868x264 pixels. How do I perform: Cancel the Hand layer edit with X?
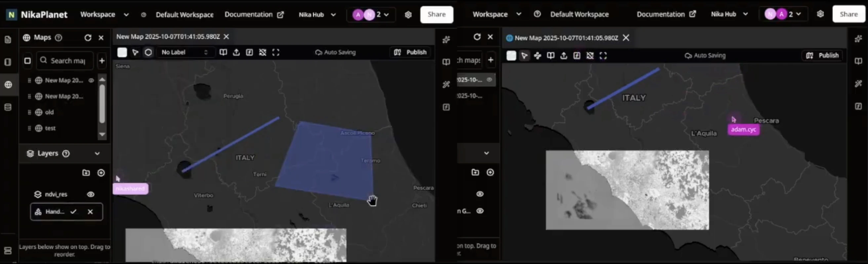[90, 212]
